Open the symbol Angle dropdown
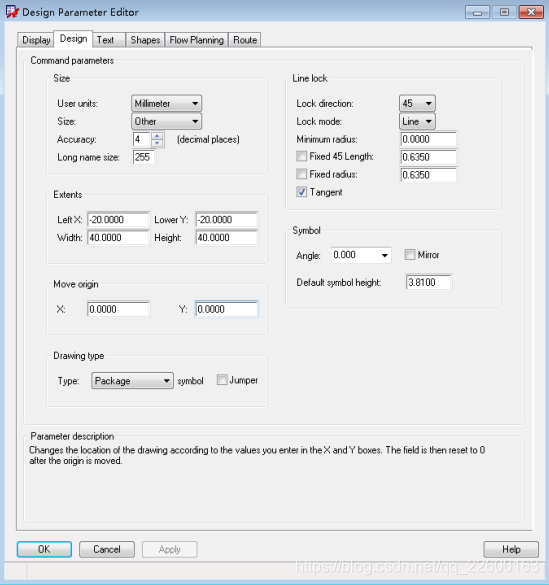Image resolution: width=549 pixels, height=585 pixels. click(x=361, y=255)
